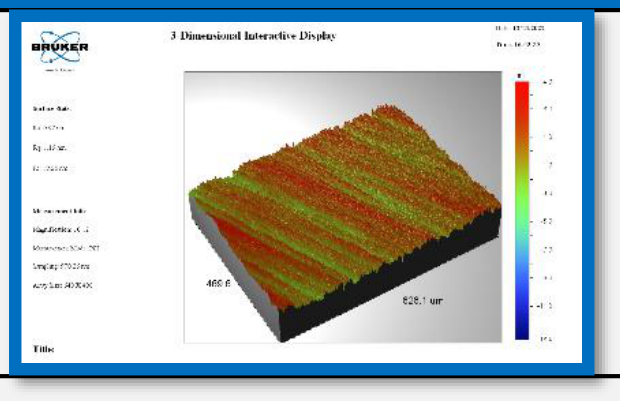Click the Rq roughness statistic line
Image resolution: width=620 pixels, height=401 pixels.
click(49, 148)
